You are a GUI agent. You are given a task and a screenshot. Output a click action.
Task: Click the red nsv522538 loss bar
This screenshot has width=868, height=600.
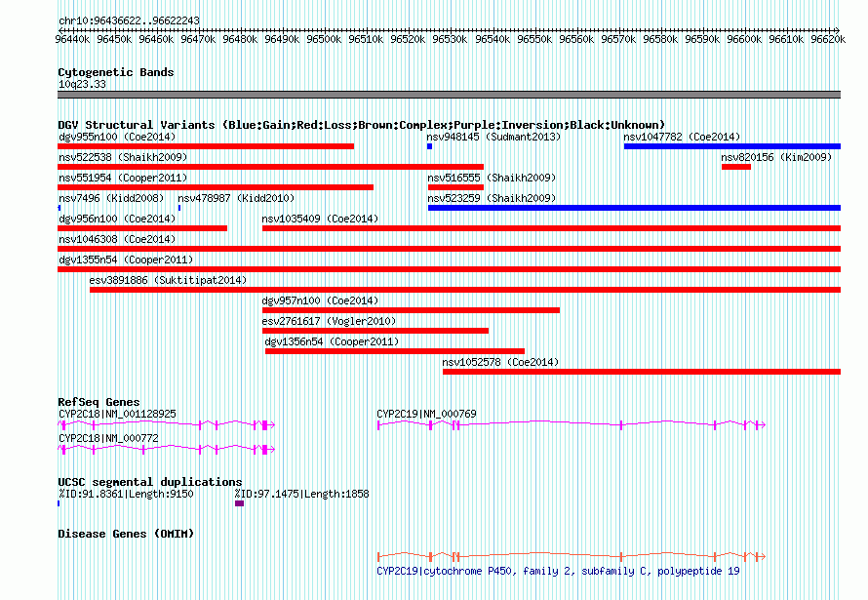point(271,167)
